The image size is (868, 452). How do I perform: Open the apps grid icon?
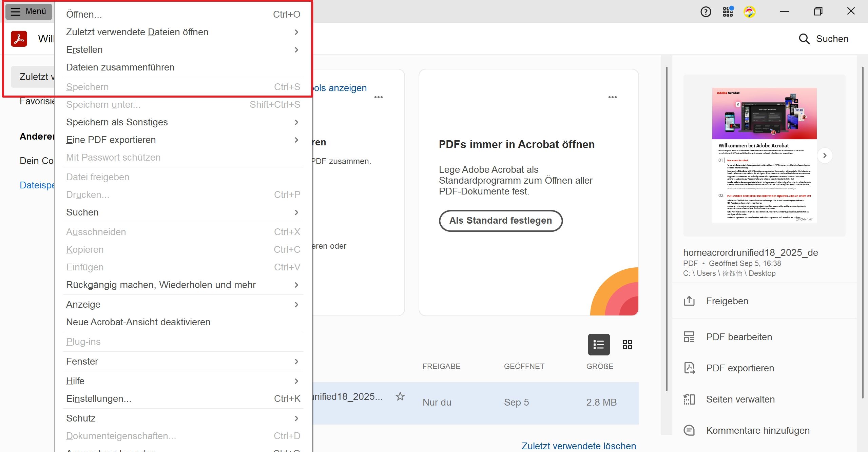point(728,12)
